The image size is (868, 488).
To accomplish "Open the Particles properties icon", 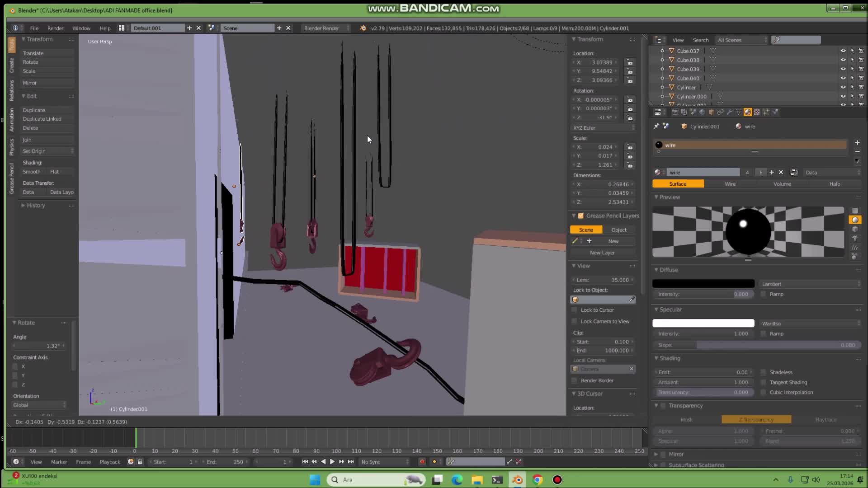I will coord(766,112).
